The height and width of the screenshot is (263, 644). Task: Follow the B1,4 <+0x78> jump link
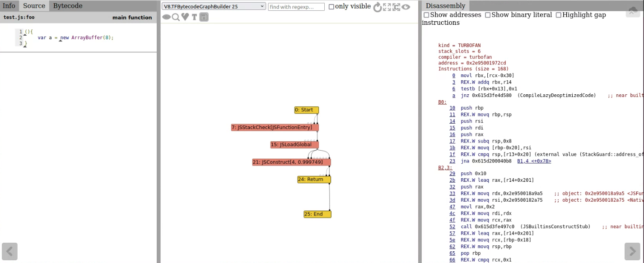tap(534, 161)
